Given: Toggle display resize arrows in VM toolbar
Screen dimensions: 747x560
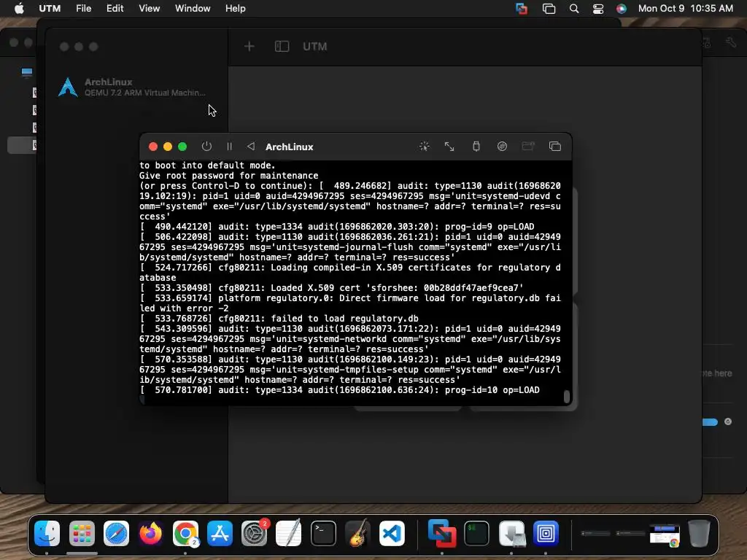Looking at the screenshot, I should 449,146.
